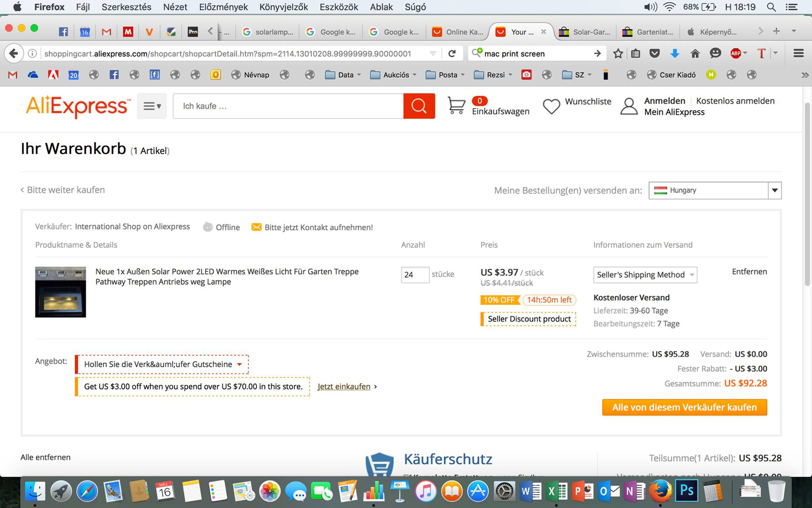Open International Shop on Aliexpress seller link
Image resolution: width=812 pixels, height=508 pixels.
132,227
